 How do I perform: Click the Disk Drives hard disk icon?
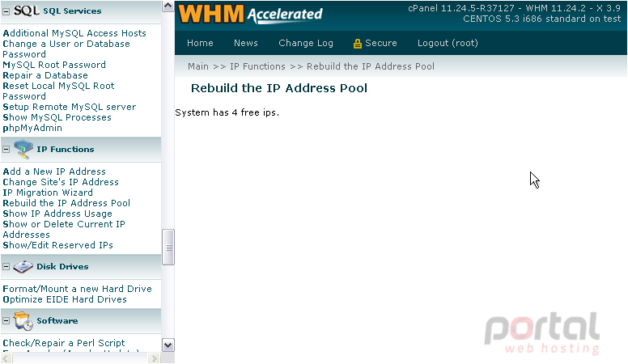coord(23,267)
